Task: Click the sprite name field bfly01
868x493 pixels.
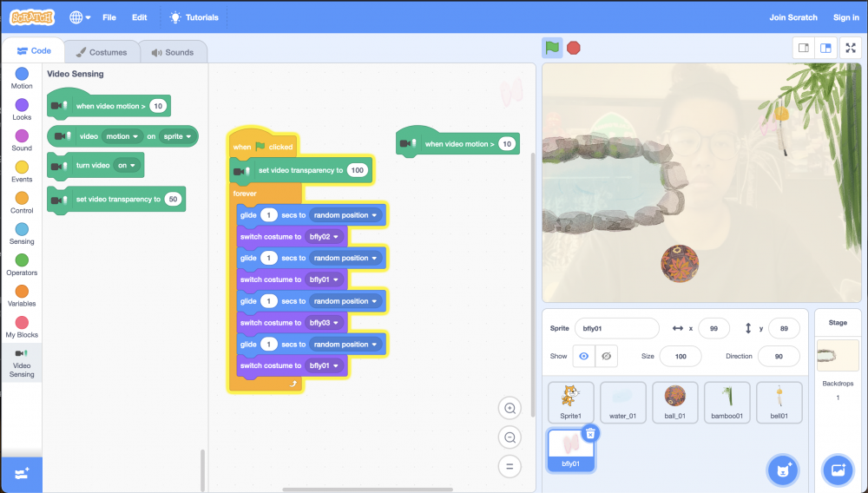Action: [x=616, y=328]
